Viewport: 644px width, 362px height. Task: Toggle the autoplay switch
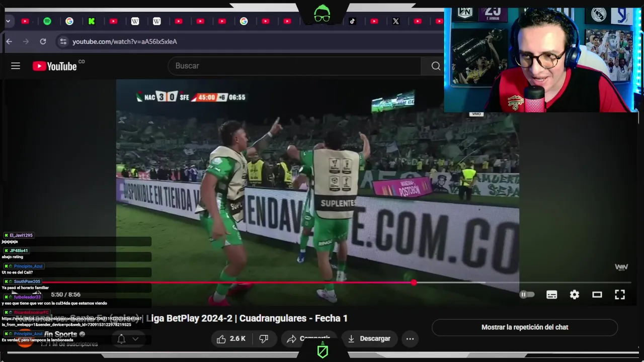527,295
